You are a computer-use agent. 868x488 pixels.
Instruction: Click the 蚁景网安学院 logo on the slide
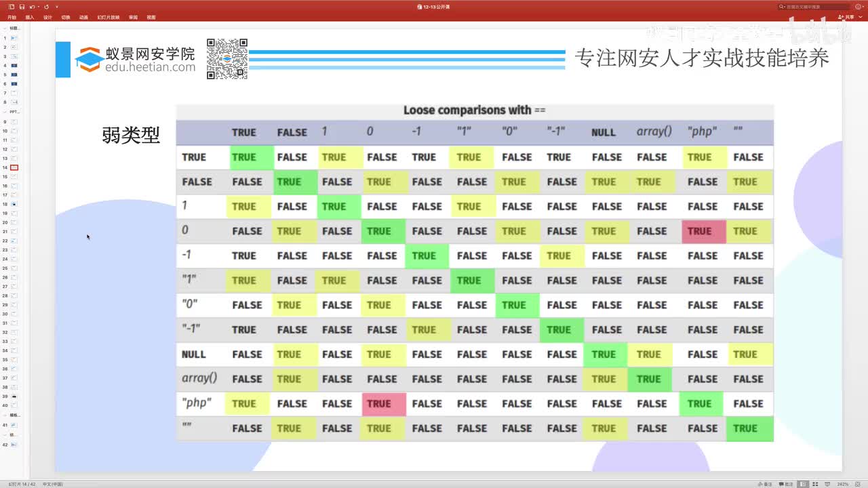135,60
